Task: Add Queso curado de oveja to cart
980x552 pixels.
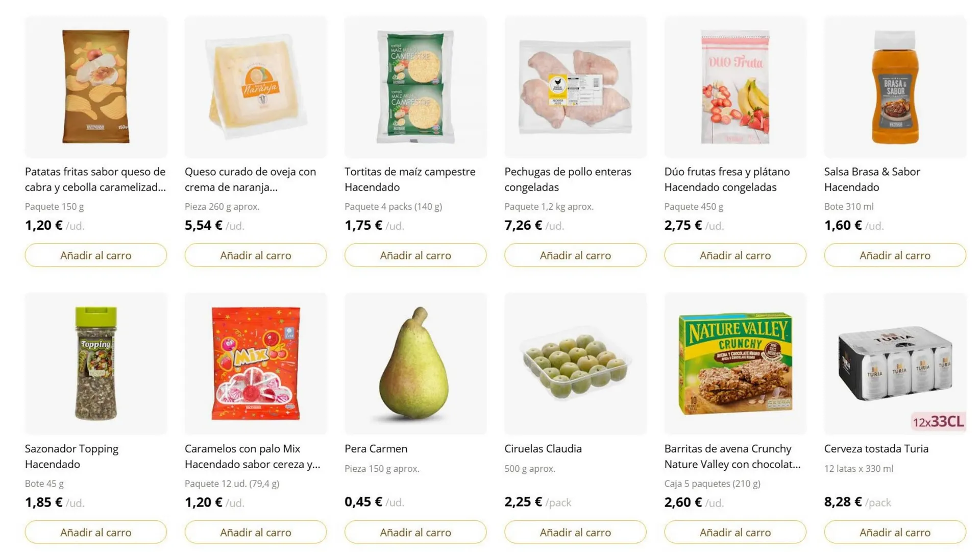Action: (255, 255)
